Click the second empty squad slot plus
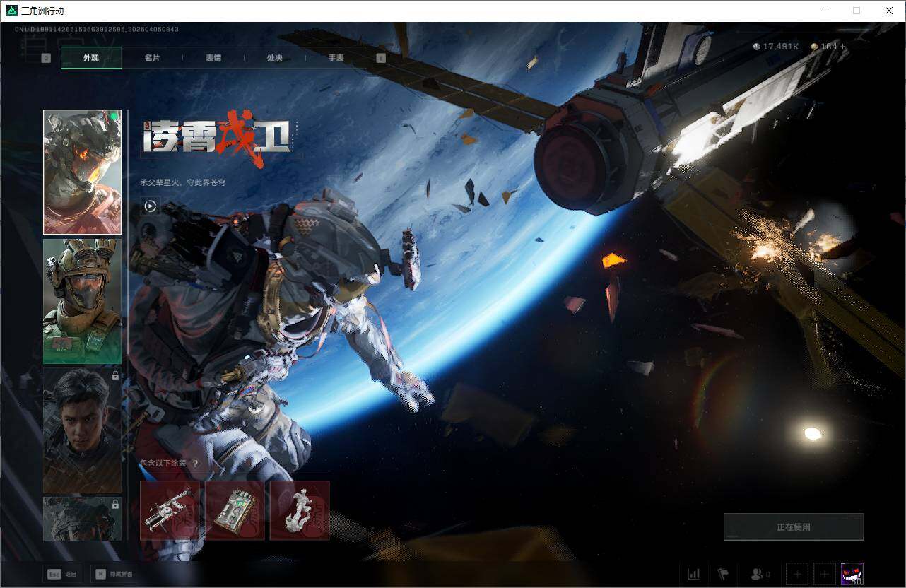The height and width of the screenshot is (588, 906). point(824,574)
